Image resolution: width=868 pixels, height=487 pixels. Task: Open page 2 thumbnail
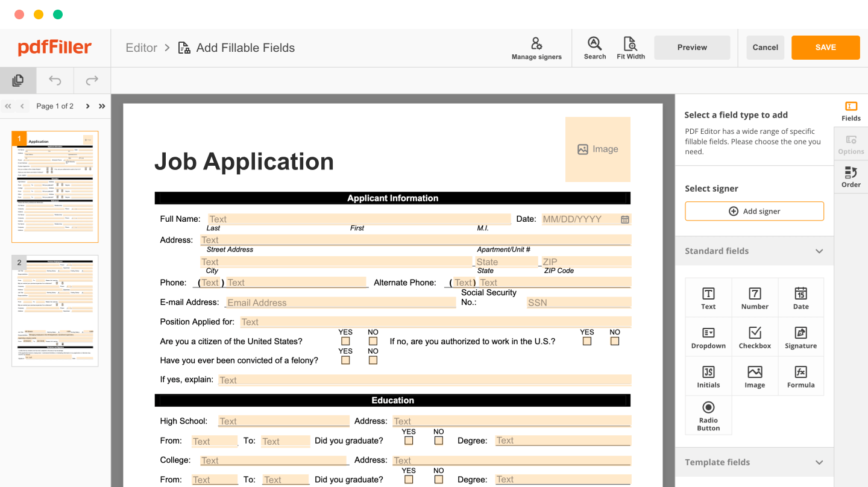tap(54, 311)
